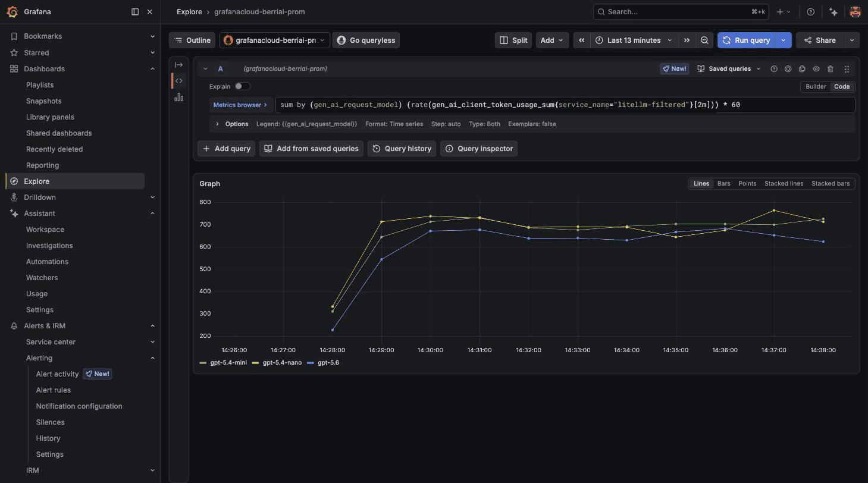Viewport: 868px width, 483px height.
Task: Open Silences in the Alerting menu
Action: click(50, 422)
